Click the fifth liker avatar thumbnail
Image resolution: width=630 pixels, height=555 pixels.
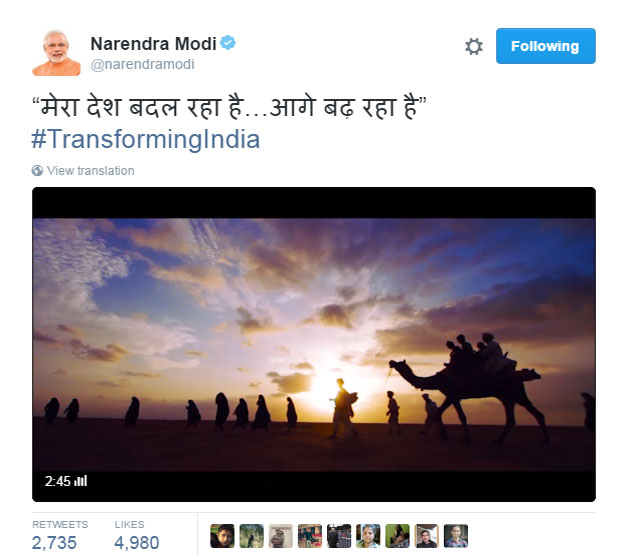339,536
